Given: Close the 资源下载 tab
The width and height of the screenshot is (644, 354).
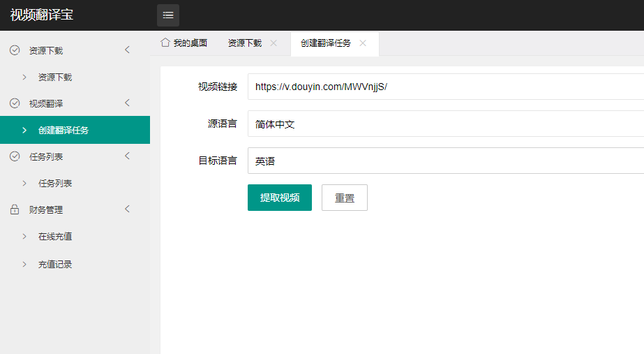Looking at the screenshot, I should (274, 43).
